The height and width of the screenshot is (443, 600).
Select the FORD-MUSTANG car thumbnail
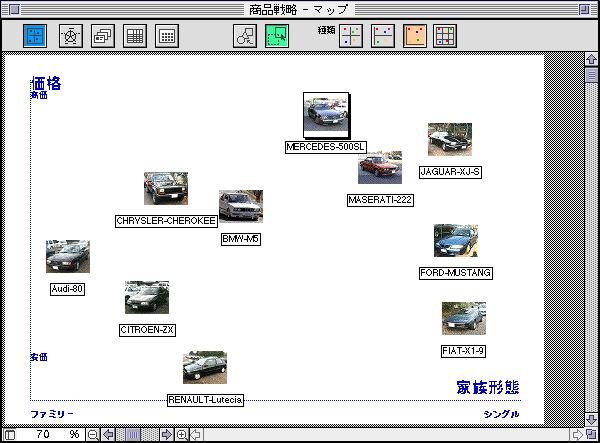pyautogui.click(x=456, y=240)
